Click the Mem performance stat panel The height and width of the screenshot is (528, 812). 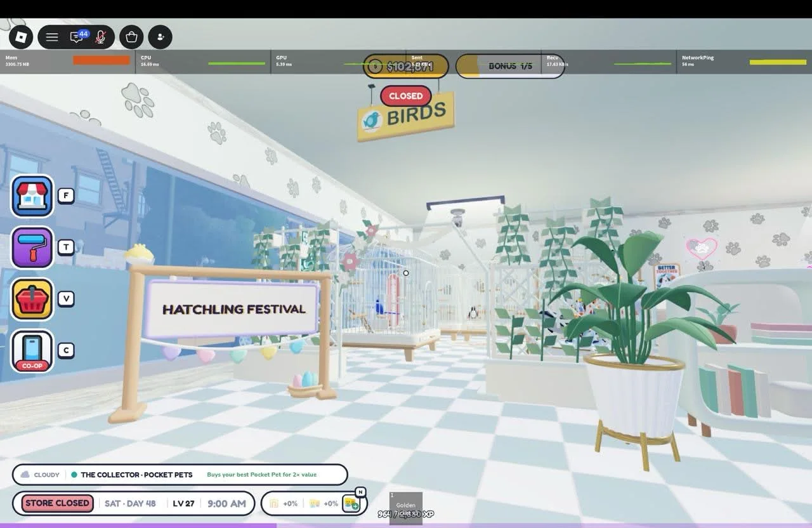68,62
